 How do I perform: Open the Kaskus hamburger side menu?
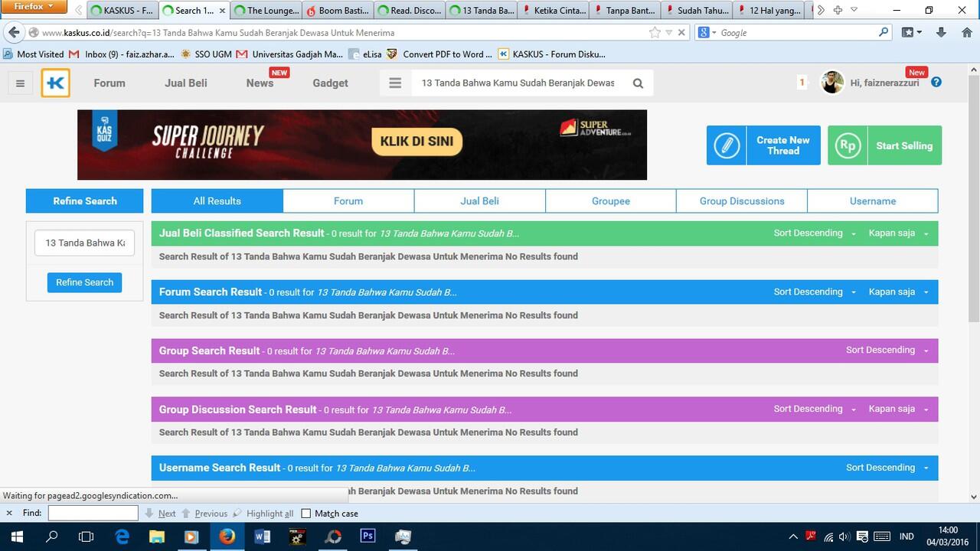(x=21, y=83)
